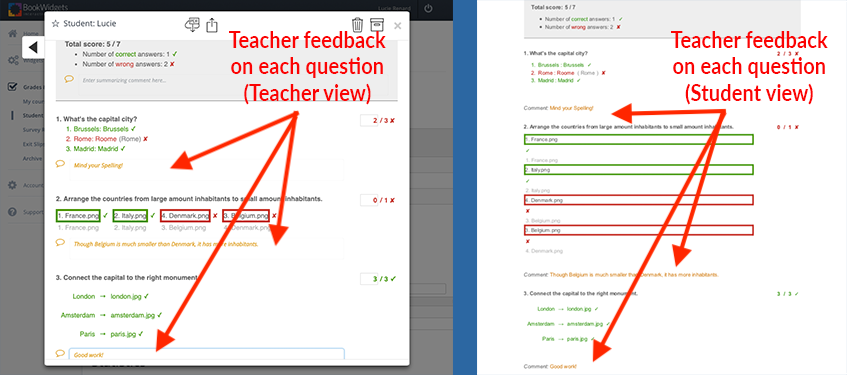This screenshot has height=375, width=847.
Task: Click the Belgium/Denmark comment in student view
Action: pyautogui.click(x=621, y=274)
